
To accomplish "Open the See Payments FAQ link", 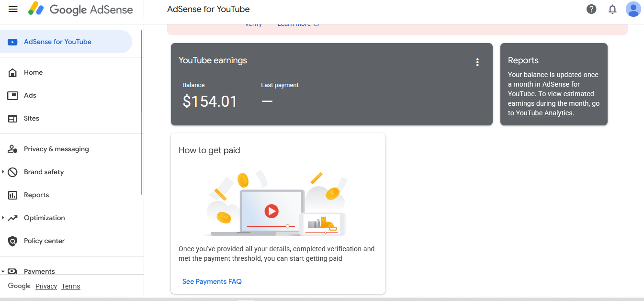I will pos(212,281).
